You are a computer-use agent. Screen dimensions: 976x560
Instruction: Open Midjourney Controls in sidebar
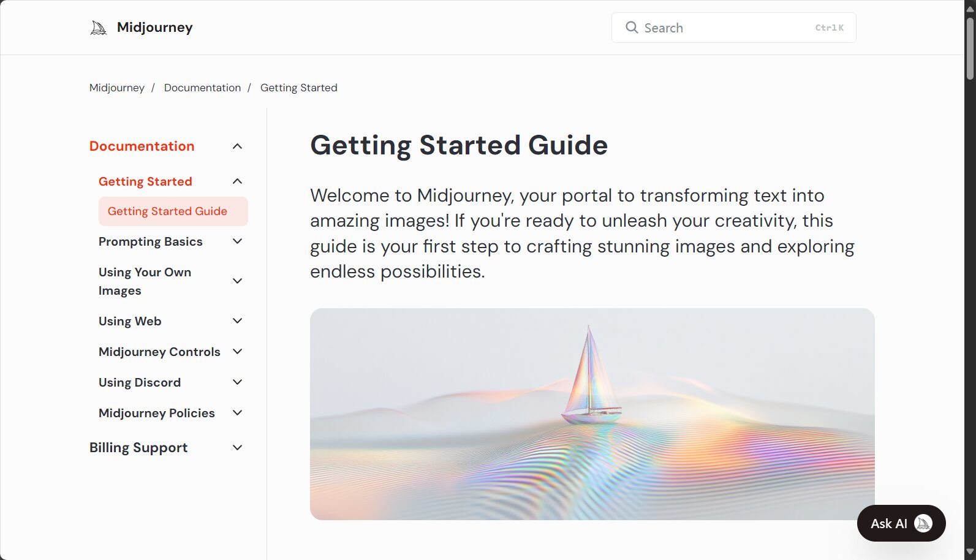click(x=159, y=352)
